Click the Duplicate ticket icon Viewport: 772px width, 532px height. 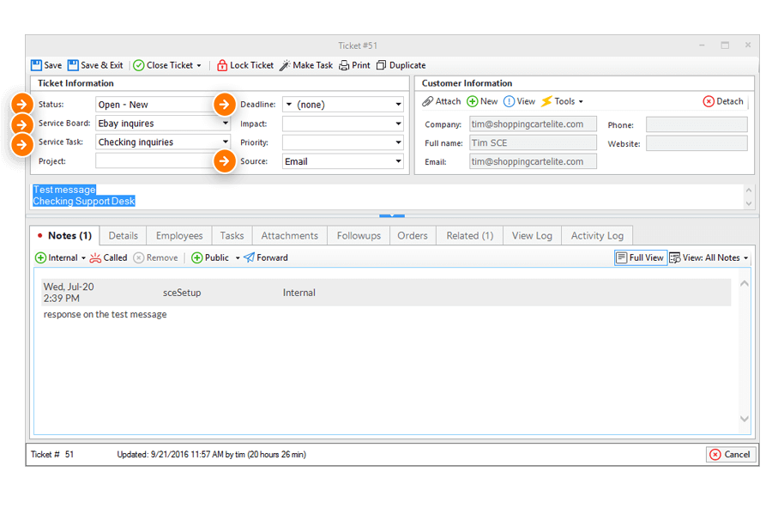[x=381, y=65]
